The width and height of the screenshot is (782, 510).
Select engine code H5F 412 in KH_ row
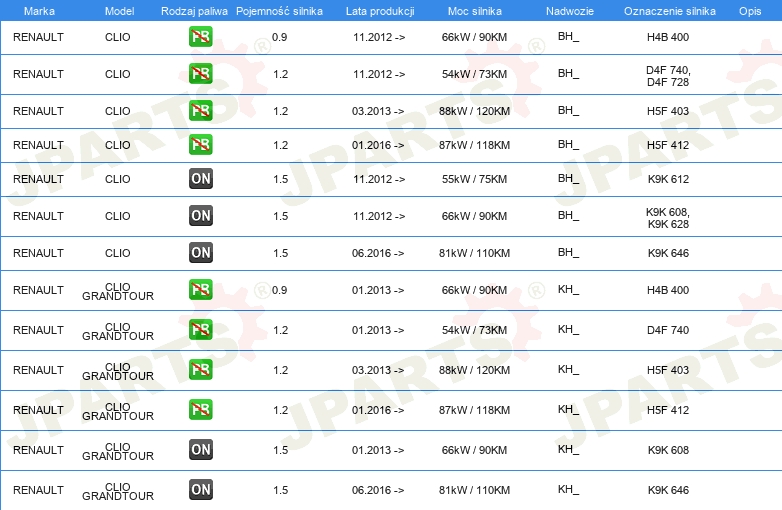click(x=668, y=410)
